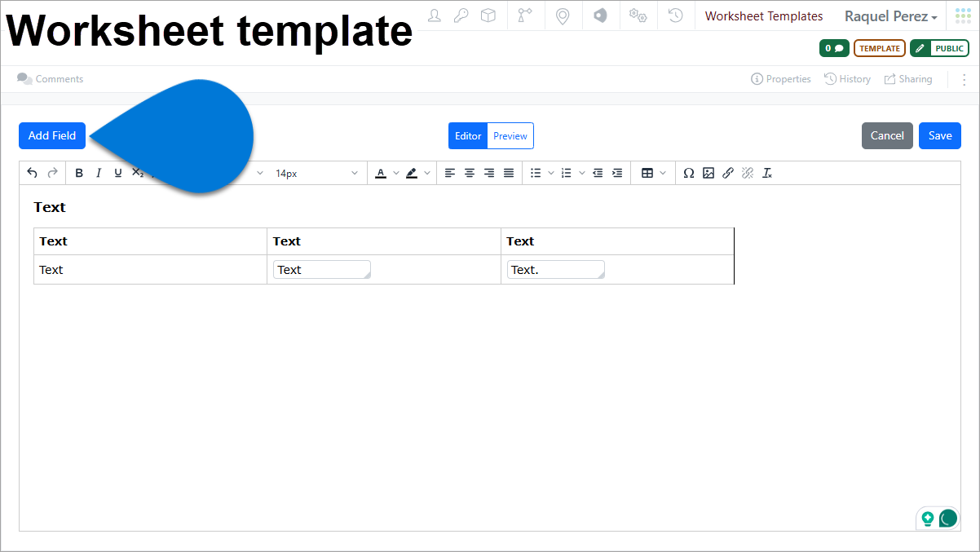Viewport: 980px width, 552px height.
Task: Click the dark green circular icon beside the lightbulb
Action: point(947,518)
